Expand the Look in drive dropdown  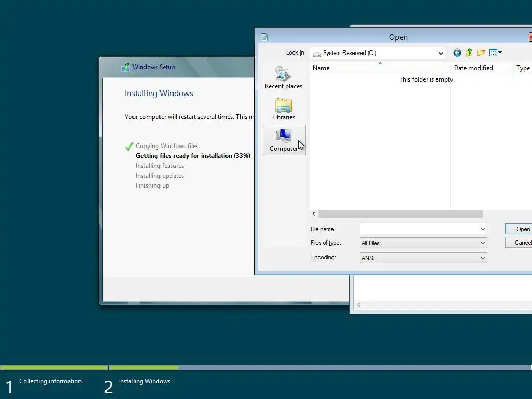click(x=441, y=53)
